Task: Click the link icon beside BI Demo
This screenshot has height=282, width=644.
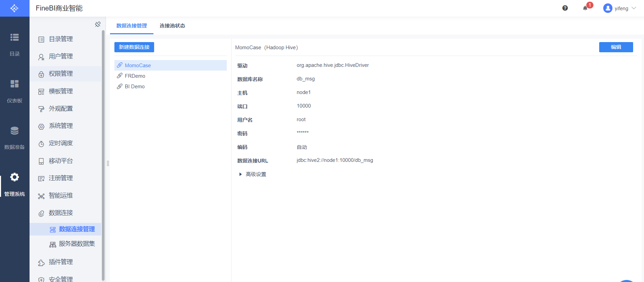Action: click(x=119, y=86)
